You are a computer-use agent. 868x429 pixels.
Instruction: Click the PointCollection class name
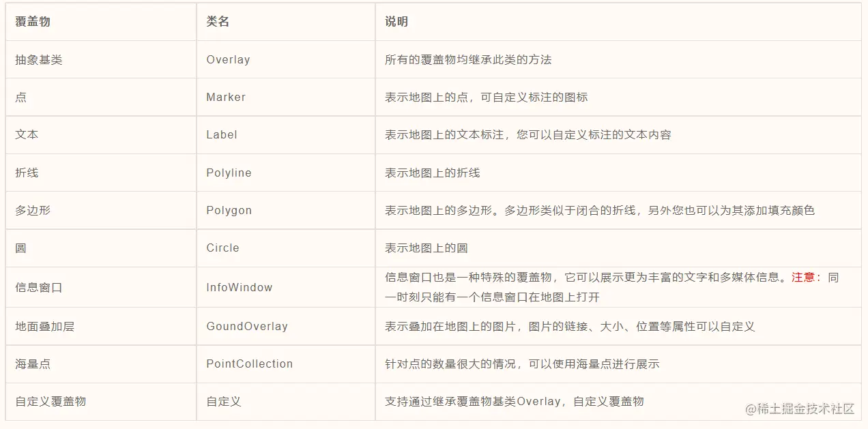coord(250,364)
